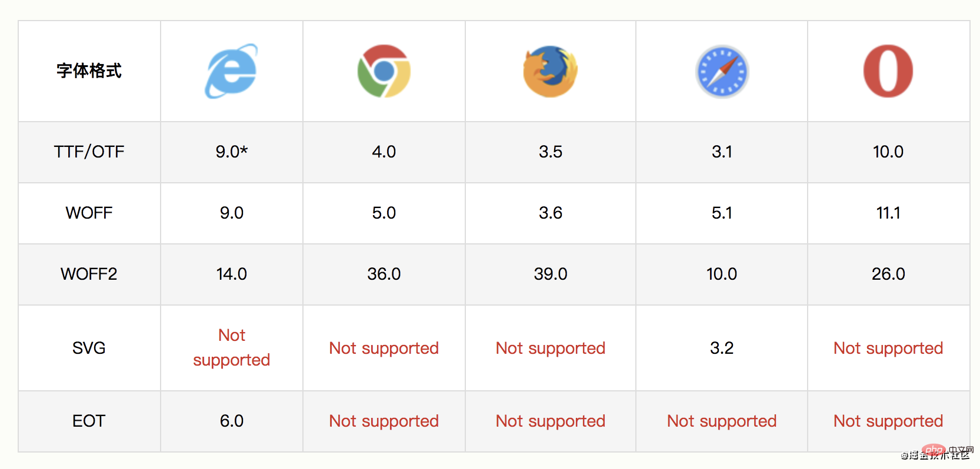
Task: Click the 36.0 WOFF2 Chrome cell
Action: click(x=384, y=274)
